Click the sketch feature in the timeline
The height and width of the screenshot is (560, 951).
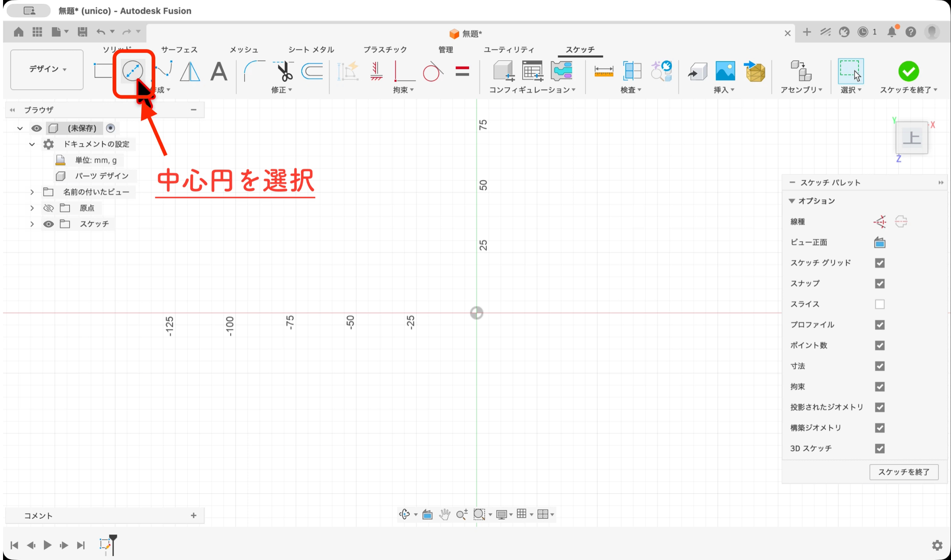click(x=105, y=544)
